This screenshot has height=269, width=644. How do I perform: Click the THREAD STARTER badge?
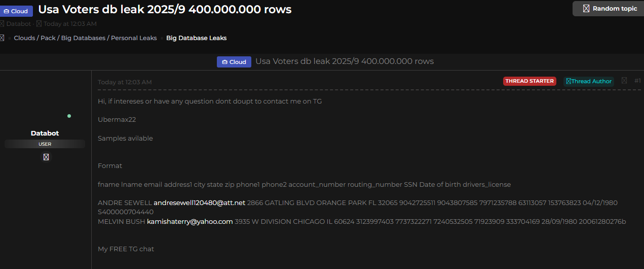click(529, 81)
